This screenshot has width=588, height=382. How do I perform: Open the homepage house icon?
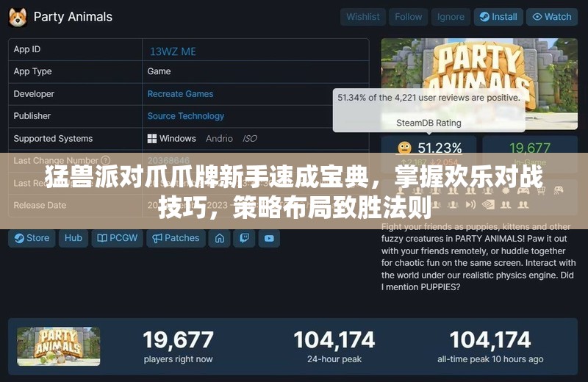219,238
